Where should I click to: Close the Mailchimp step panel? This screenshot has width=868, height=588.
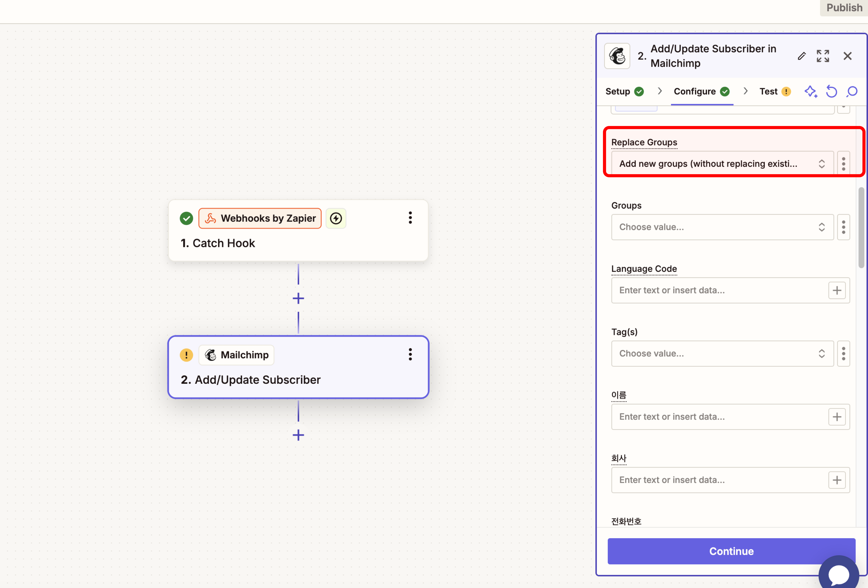pos(847,56)
